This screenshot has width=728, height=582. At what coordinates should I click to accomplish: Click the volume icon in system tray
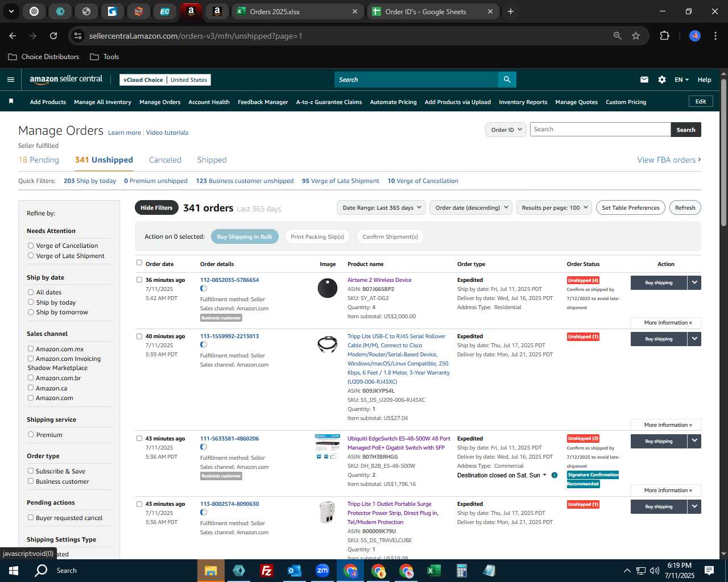point(654,571)
